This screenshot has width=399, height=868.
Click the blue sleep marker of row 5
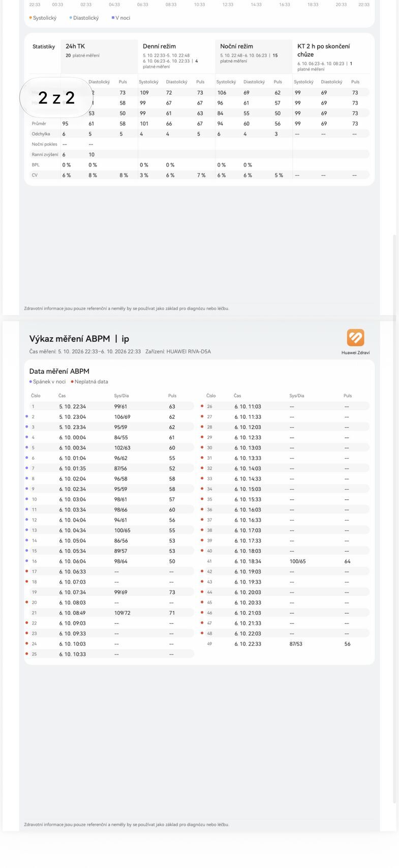27,447
